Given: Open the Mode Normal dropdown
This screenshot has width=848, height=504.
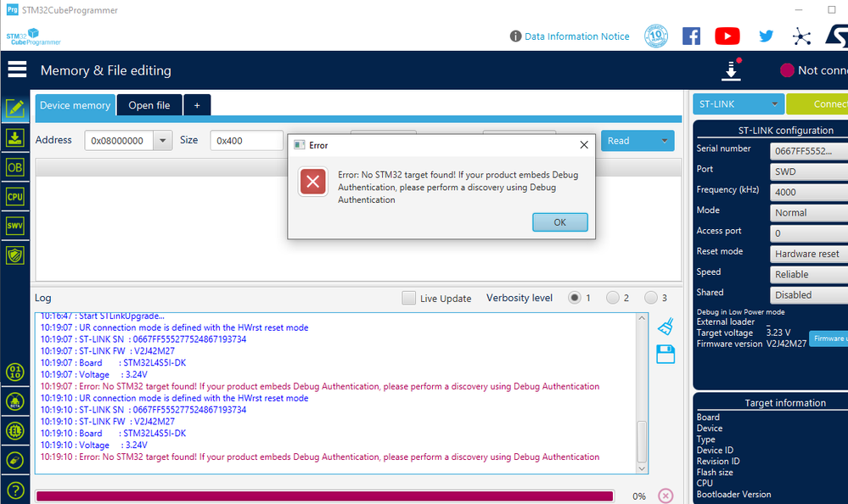Looking at the screenshot, I should [809, 212].
